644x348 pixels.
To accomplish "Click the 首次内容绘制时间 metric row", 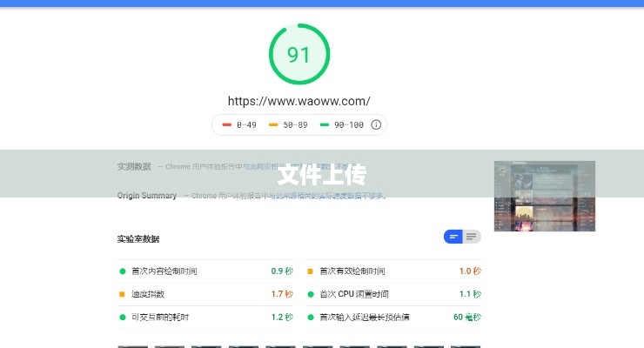I will pyautogui.click(x=205, y=271).
